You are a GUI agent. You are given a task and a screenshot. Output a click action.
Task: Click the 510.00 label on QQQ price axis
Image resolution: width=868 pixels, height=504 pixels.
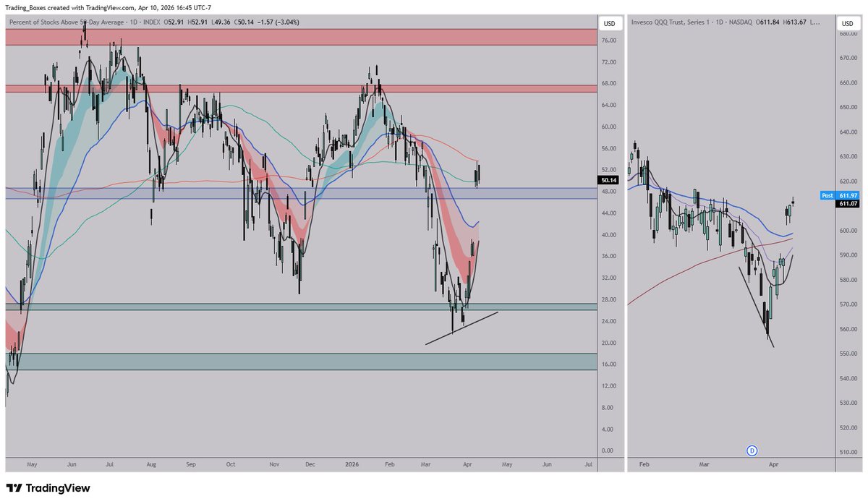tap(848, 453)
